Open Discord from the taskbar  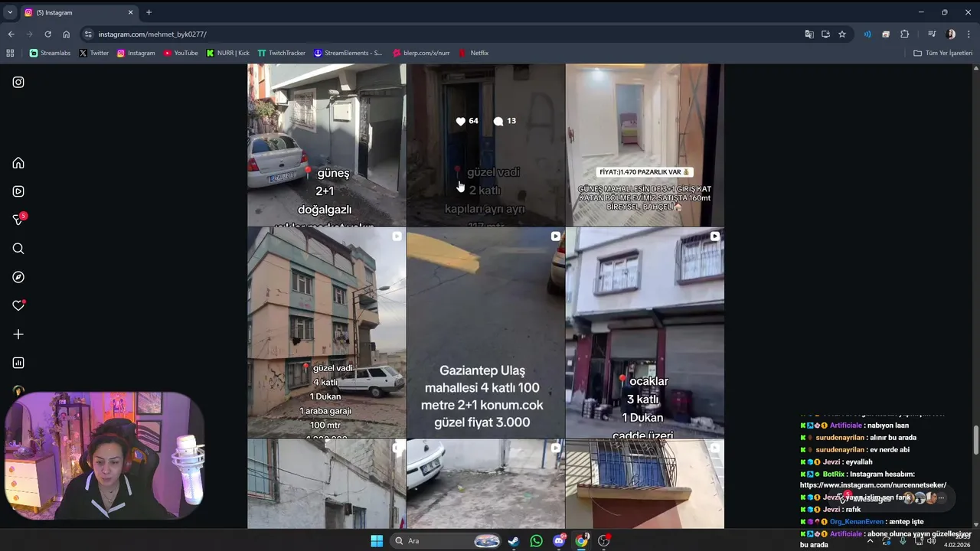(559, 541)
